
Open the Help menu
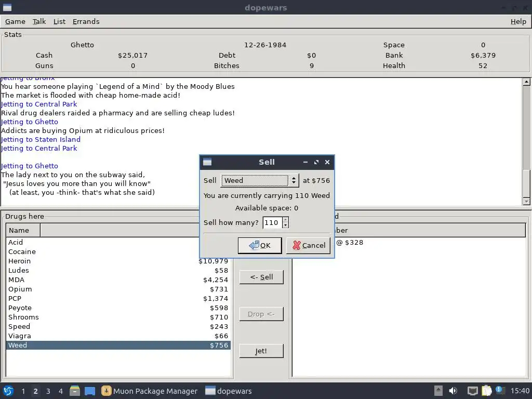(x=518, y=21)
